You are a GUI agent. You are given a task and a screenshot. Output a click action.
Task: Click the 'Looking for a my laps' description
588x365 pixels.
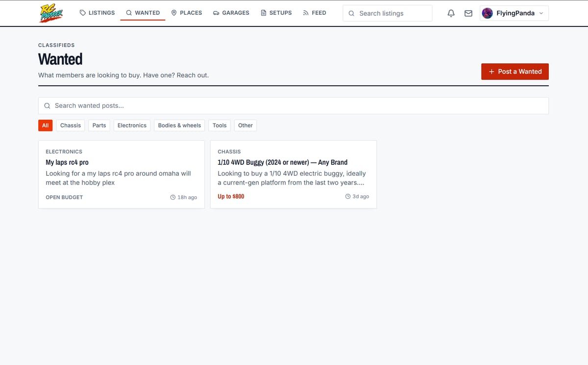[x=118, y=178]
